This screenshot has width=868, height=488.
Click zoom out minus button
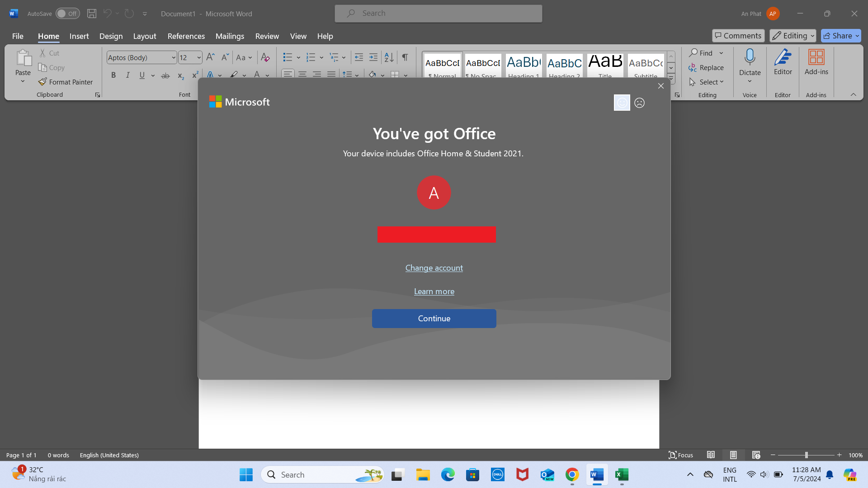(x=773, y=455)
